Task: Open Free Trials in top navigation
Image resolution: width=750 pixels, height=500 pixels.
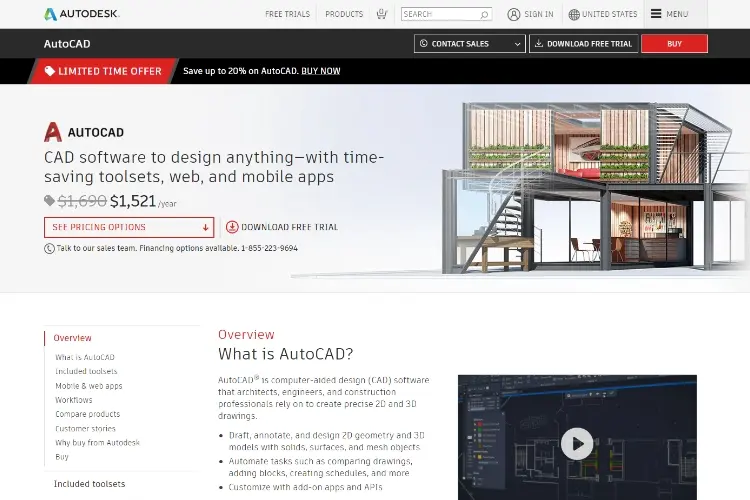Action: point(287,14)
